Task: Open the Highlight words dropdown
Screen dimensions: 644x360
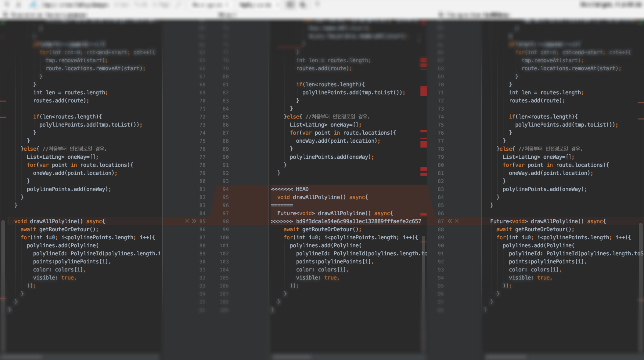Action: [x=260, y=5]
